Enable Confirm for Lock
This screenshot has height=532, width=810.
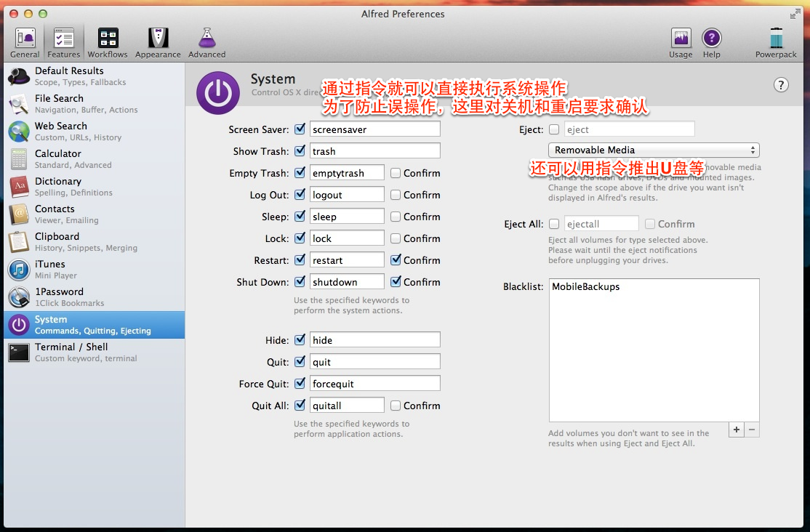(396, 238)
